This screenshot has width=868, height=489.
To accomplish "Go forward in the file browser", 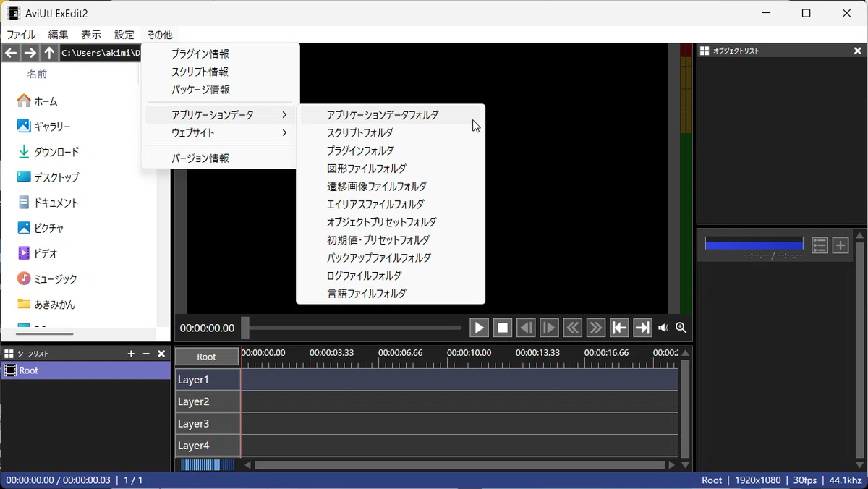I will coord(30,53).
